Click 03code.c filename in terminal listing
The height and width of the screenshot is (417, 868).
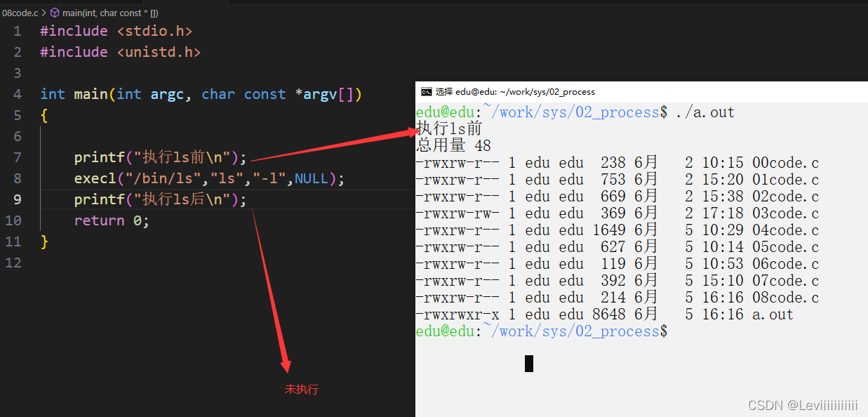click(x=785, y=213)
